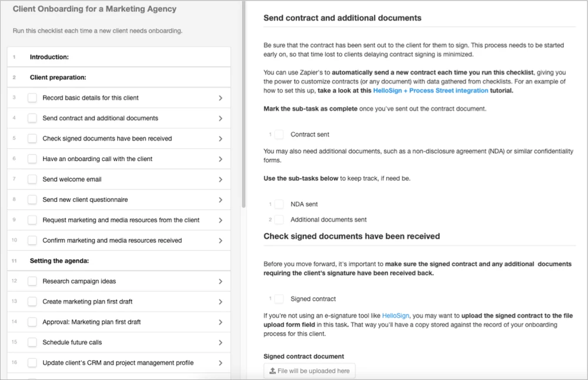Follow the 'HelloSign' e-signature link
This screenshot has height=380, width=588.
click(395, 316)
